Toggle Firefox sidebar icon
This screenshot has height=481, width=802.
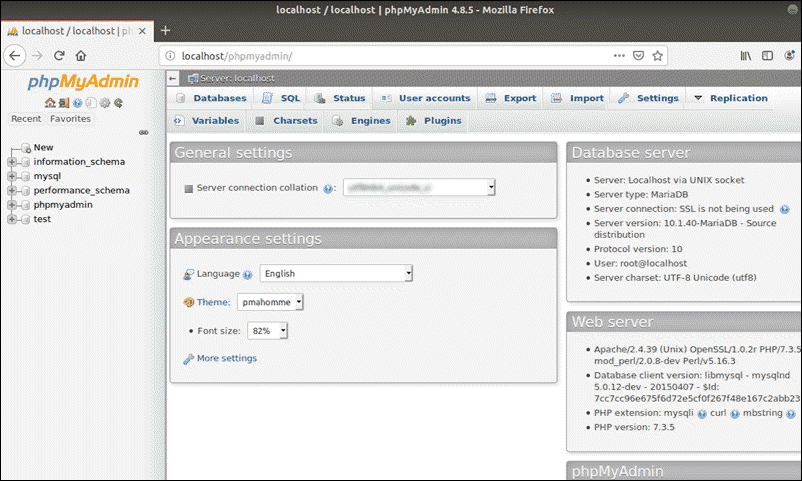click(767, 56)
